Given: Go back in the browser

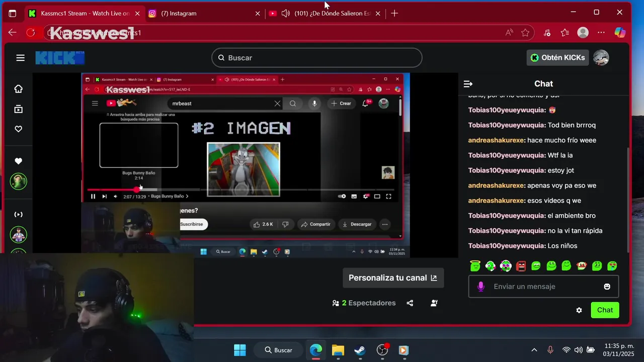Looking at the screenshot, I should point(13,33).
